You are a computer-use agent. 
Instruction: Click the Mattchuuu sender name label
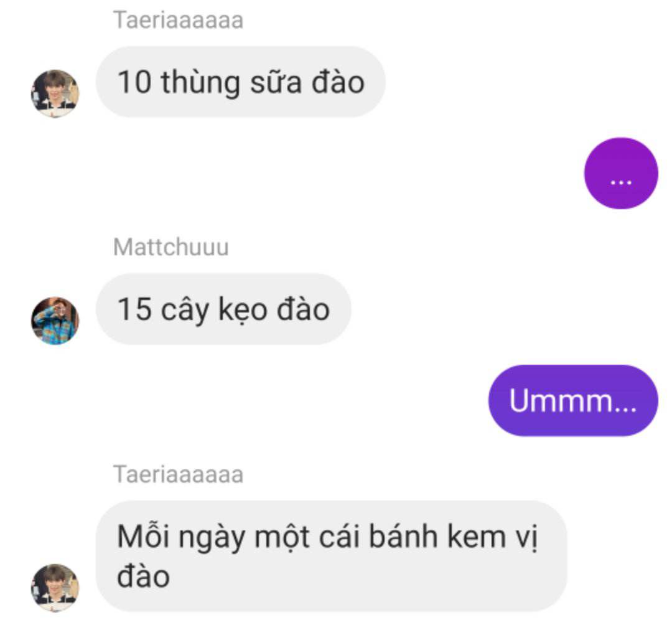pyautogui.click(x=171, y=247)
